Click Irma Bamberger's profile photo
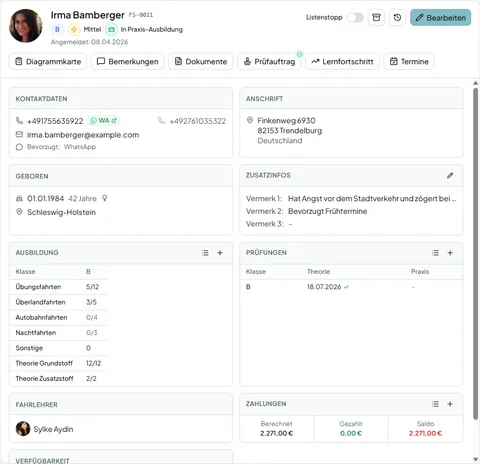 26,26
